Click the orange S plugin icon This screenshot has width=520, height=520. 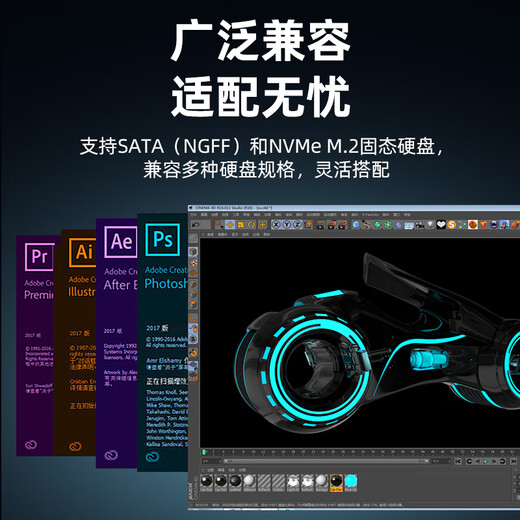pyautogui.click(x=452, y=225)
